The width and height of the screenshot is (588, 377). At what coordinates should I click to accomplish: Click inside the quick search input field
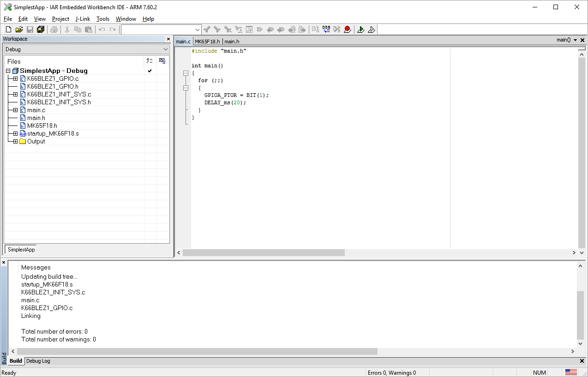(x=157, y=30)
